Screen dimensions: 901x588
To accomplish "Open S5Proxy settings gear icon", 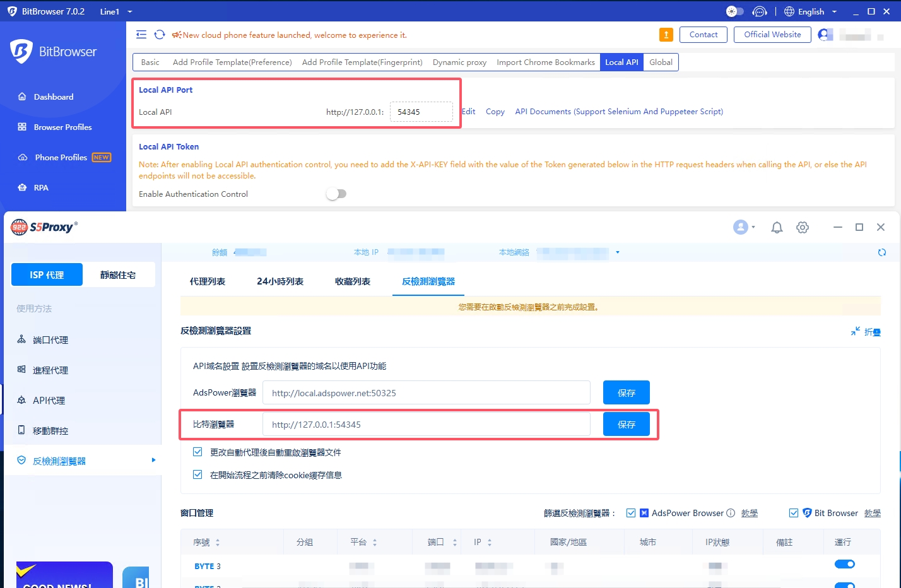I will pyautogui.click(x=803, y=227).
